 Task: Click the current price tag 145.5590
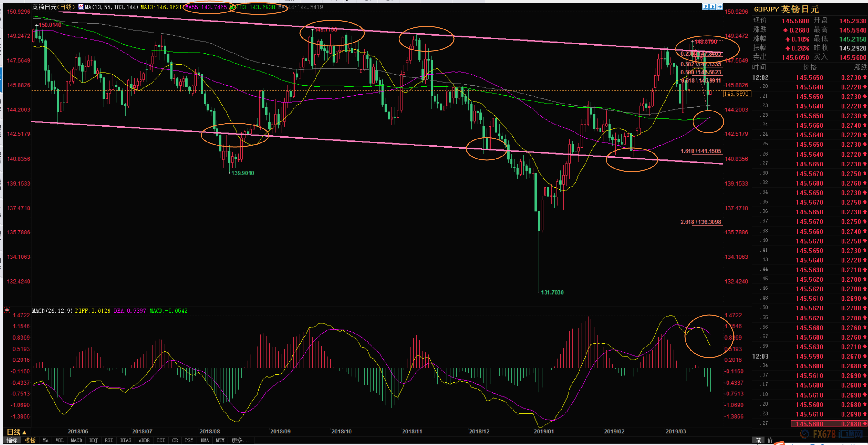point(737,94)
